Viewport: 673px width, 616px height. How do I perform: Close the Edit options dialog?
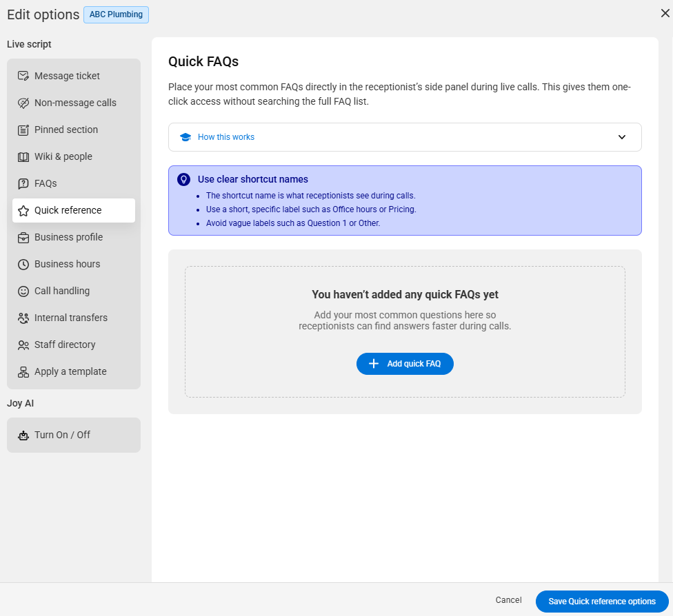(x=665, y=13)
